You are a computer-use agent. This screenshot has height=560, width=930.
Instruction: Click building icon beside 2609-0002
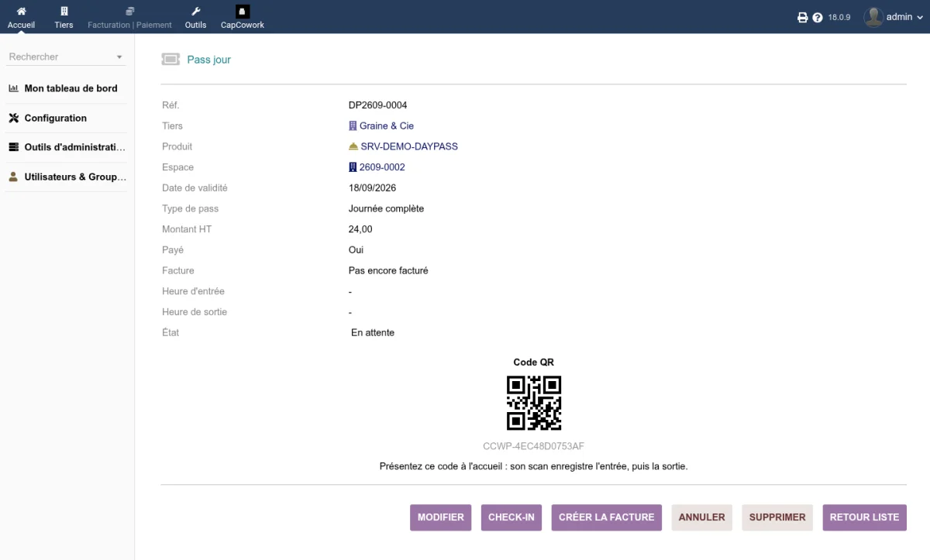(x=353, y=167)
